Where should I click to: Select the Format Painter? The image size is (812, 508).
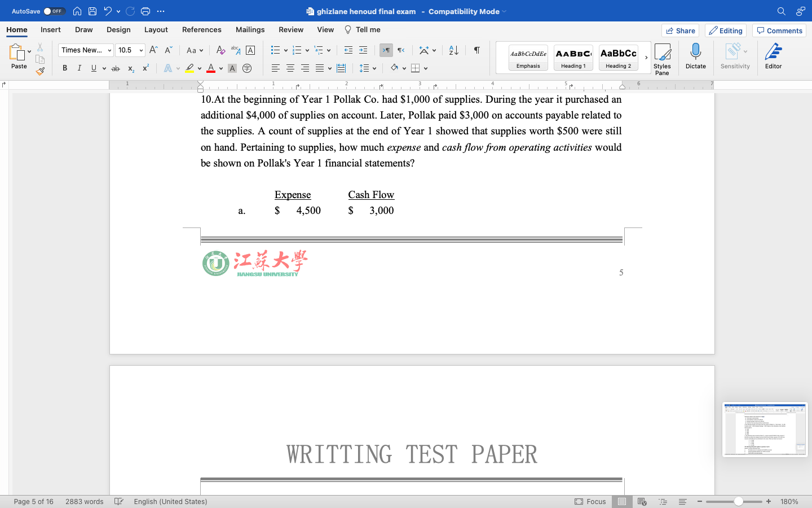coord(40,71)
